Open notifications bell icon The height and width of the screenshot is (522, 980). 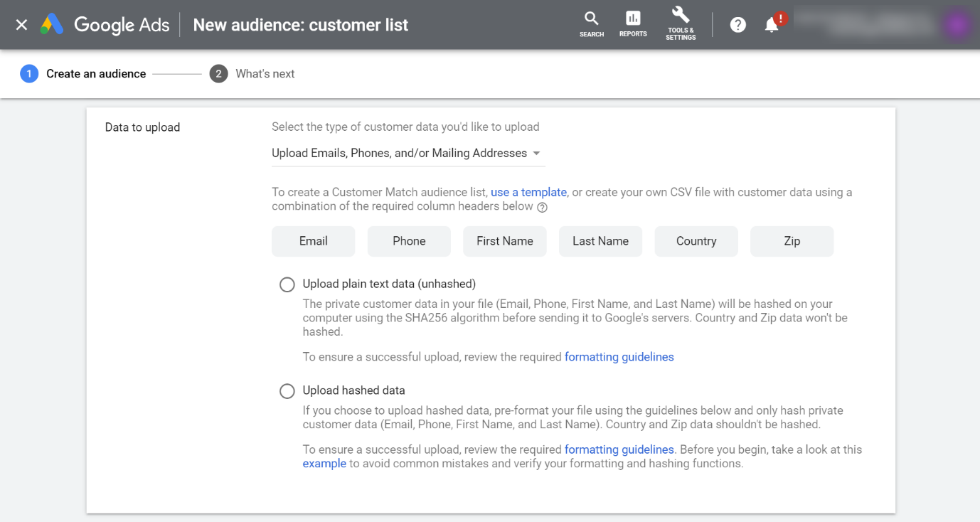point(772,25)
